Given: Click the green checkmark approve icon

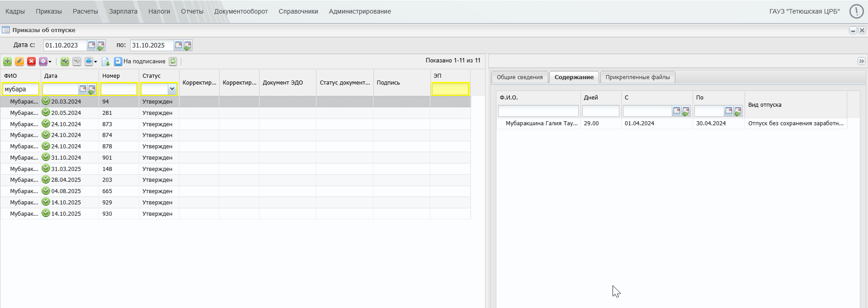Looking at the screenshot, I should point(65,62).
